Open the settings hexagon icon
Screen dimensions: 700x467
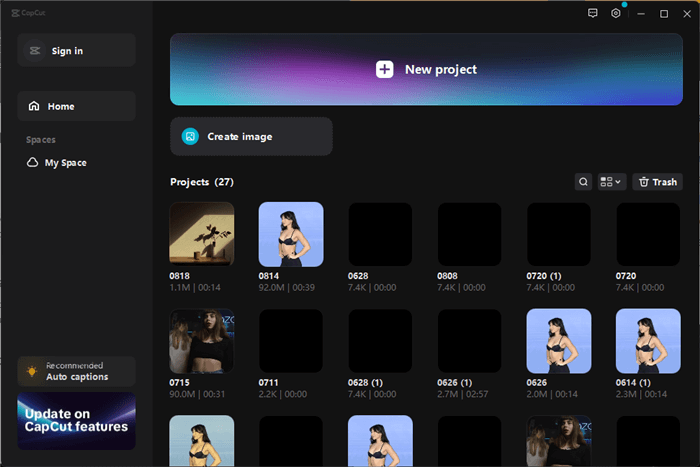616,14
